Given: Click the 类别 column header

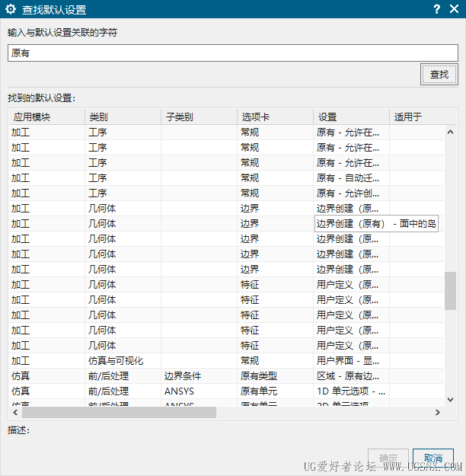Looking at the screenshot, I should point(98,117).
